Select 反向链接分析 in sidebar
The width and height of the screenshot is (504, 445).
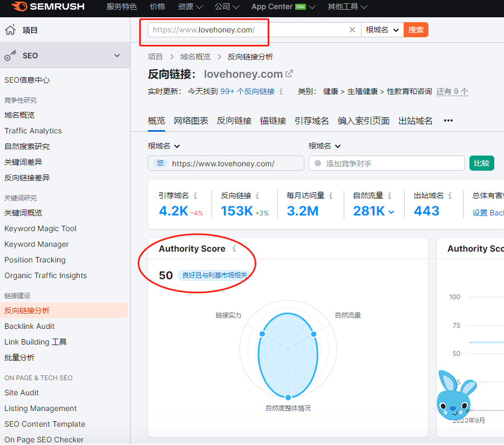[64, 311]
